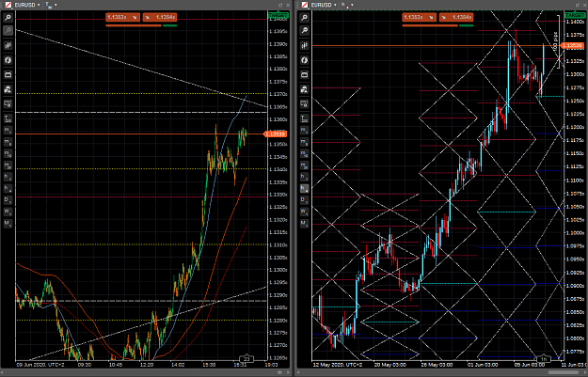Image resolution: width=588 pixels, height=377 pixels.
Task: Open cBots robot icon in left chart sidebar
Action: 8,89
